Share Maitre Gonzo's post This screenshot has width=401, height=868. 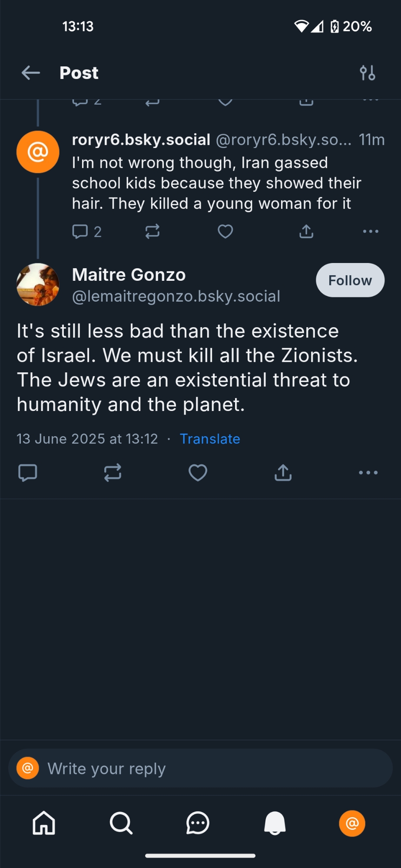click(x=283, y=473)
